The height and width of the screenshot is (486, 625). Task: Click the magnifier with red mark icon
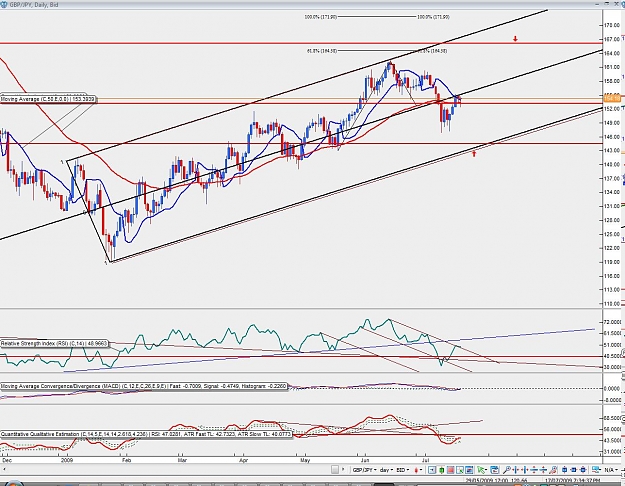coord(553,470)
